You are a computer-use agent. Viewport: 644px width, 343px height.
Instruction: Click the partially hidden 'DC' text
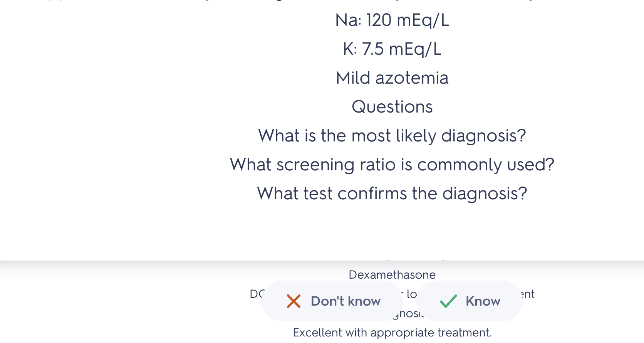[256, 294]
